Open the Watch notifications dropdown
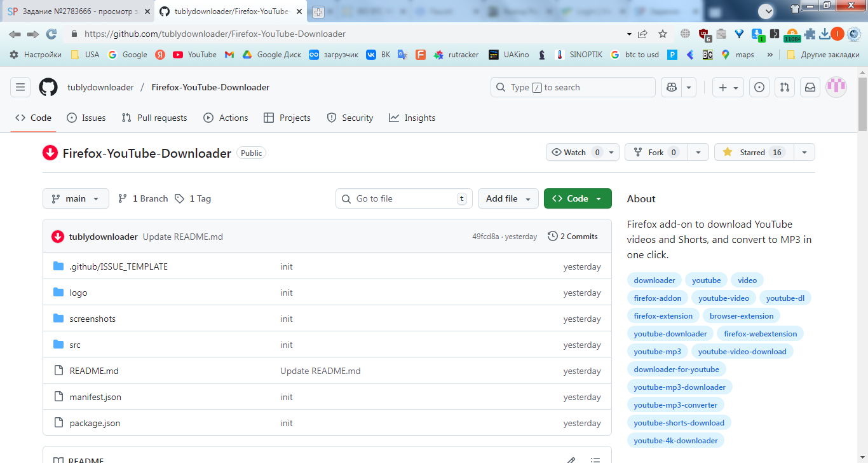 click(x=583, y=152)
